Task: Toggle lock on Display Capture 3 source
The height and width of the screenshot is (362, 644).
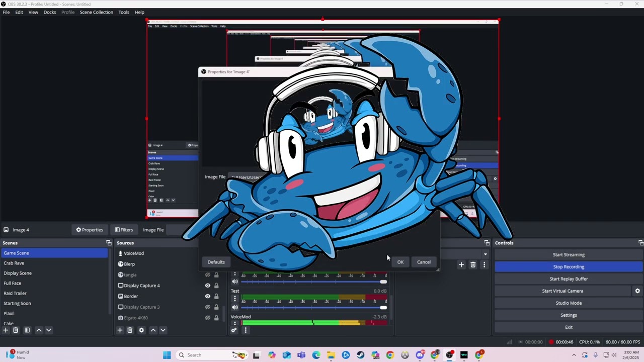Action: click(216, 307)
